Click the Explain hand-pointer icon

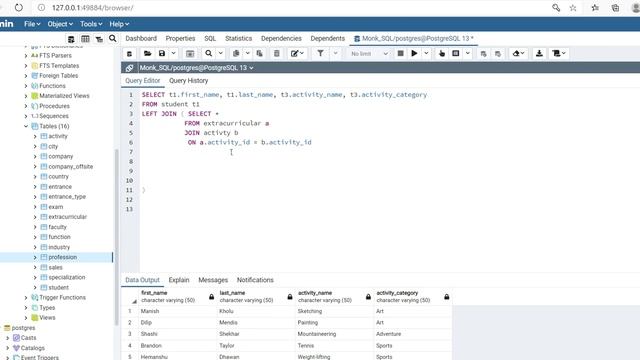click(x=442, y=53)
